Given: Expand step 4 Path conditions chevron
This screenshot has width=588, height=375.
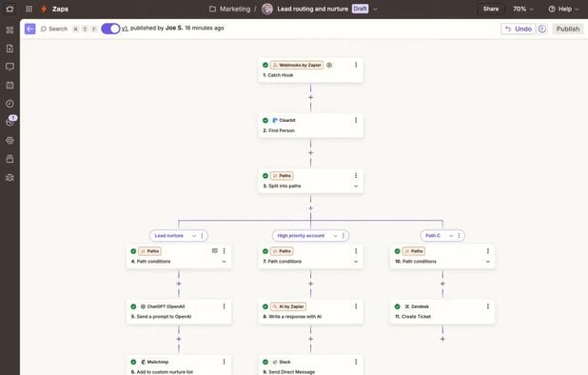Looking at the screenshot, I should (x=224, y=262).
